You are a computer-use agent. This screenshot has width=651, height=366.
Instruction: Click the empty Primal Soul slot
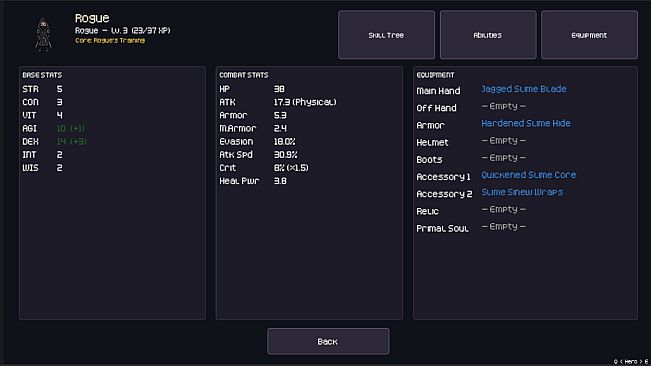click(x=504, y=227)
